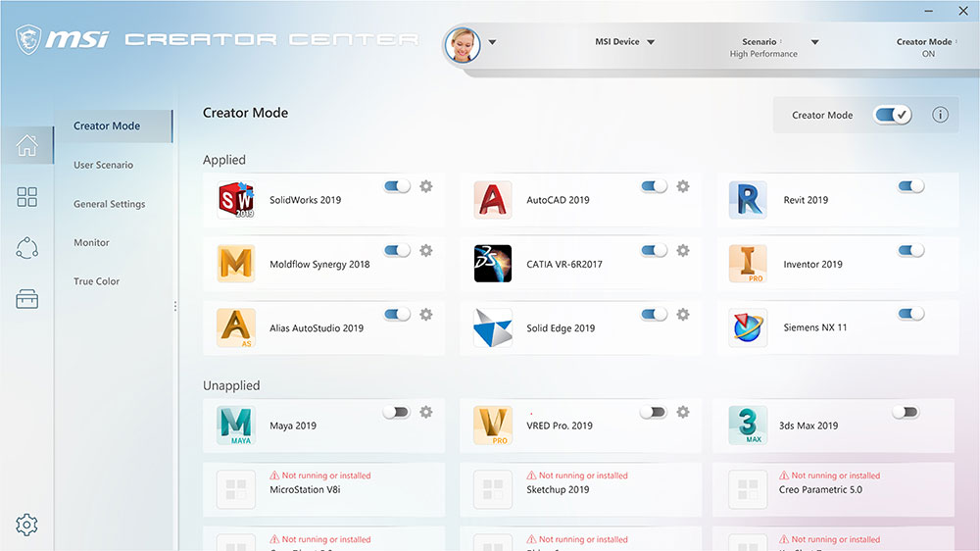Open the four-squares apps grid sidebar icon
980x551 pixels.
(27, 197)
